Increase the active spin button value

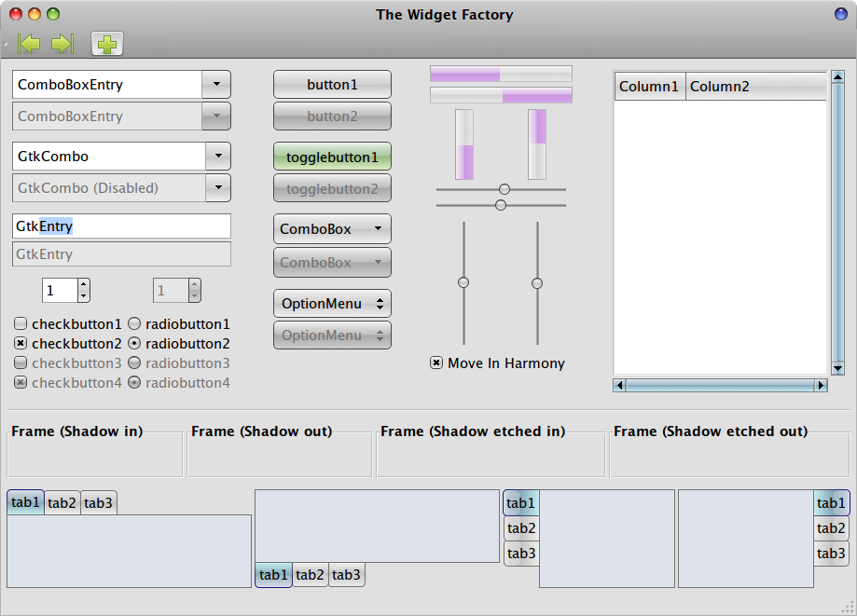point(84,284)
